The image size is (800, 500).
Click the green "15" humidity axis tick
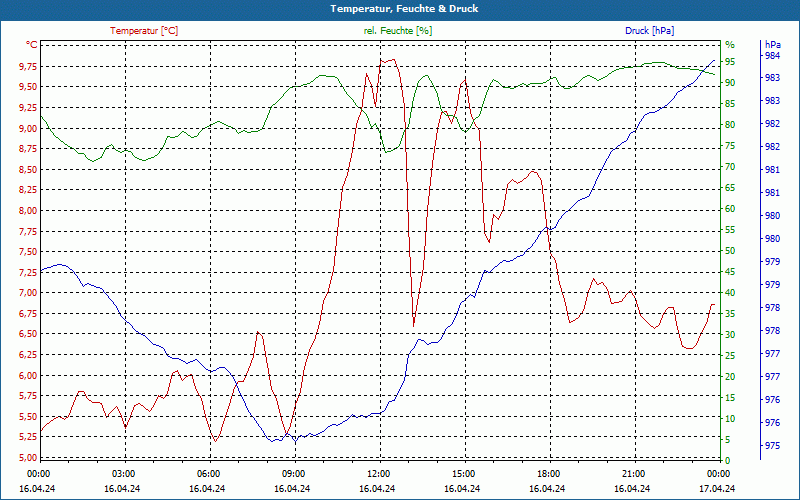[730, 397]
